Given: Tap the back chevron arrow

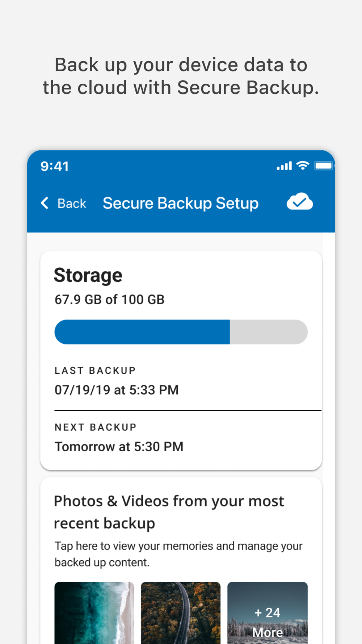Looking at the screenshot, I should pos(45,203).
